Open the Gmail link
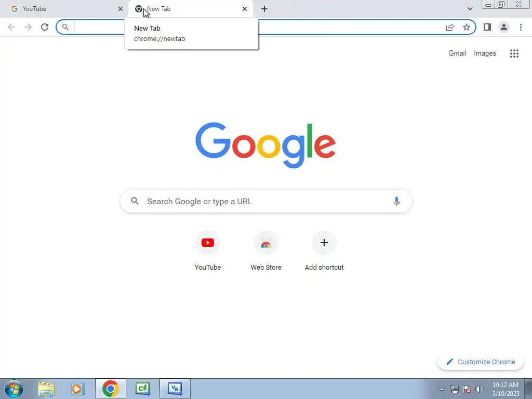Viewport: 532px width, 399px height. pos(457,54)
